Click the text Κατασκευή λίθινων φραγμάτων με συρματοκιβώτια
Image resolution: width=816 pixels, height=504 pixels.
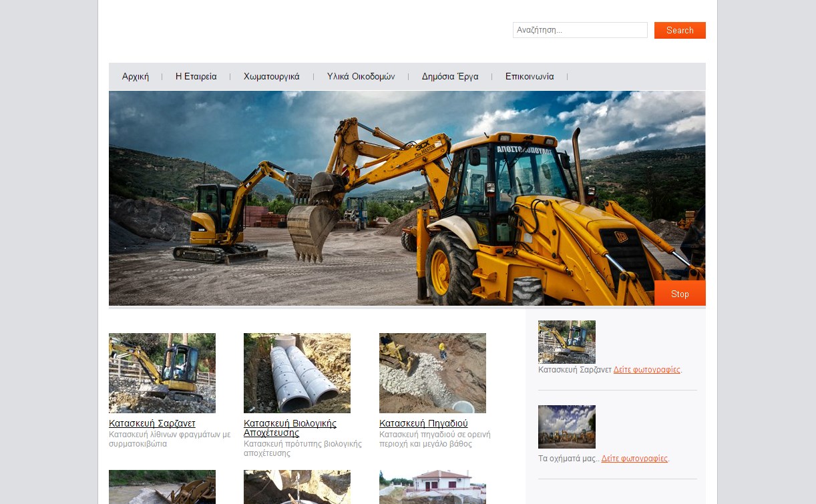[x=170, y=439]
